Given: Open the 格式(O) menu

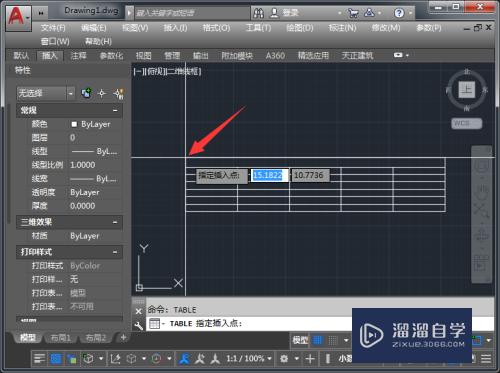Looking at the screenshot, I should point(216,28).
